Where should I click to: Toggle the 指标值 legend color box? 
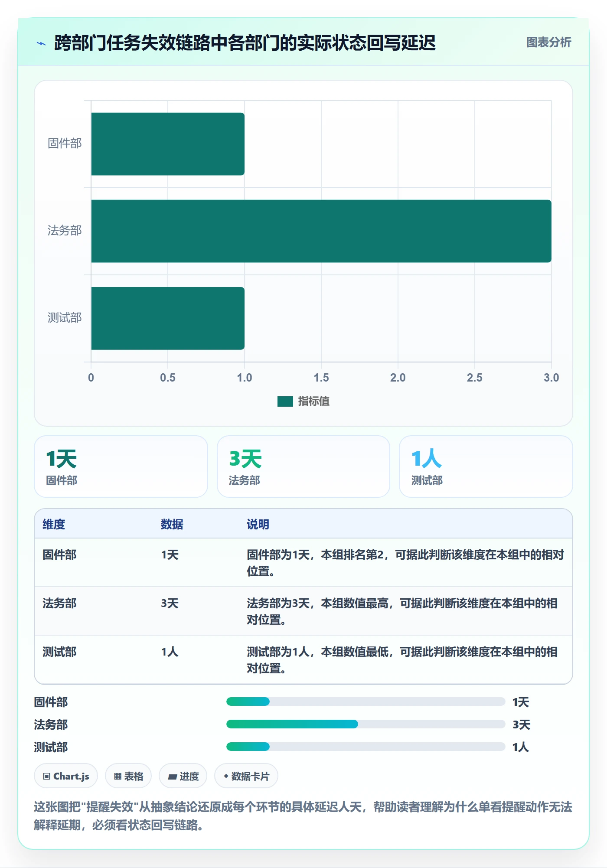pyautogui.click(x=285, y=401)
